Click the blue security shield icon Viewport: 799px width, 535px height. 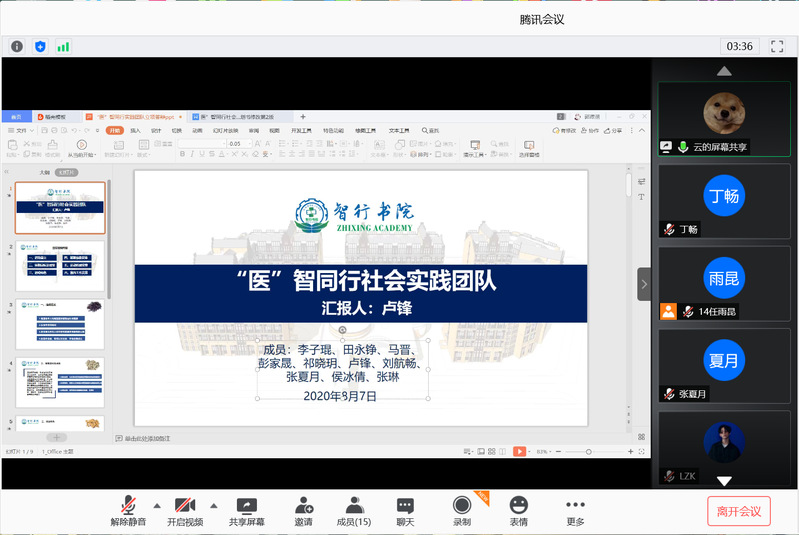40,46
